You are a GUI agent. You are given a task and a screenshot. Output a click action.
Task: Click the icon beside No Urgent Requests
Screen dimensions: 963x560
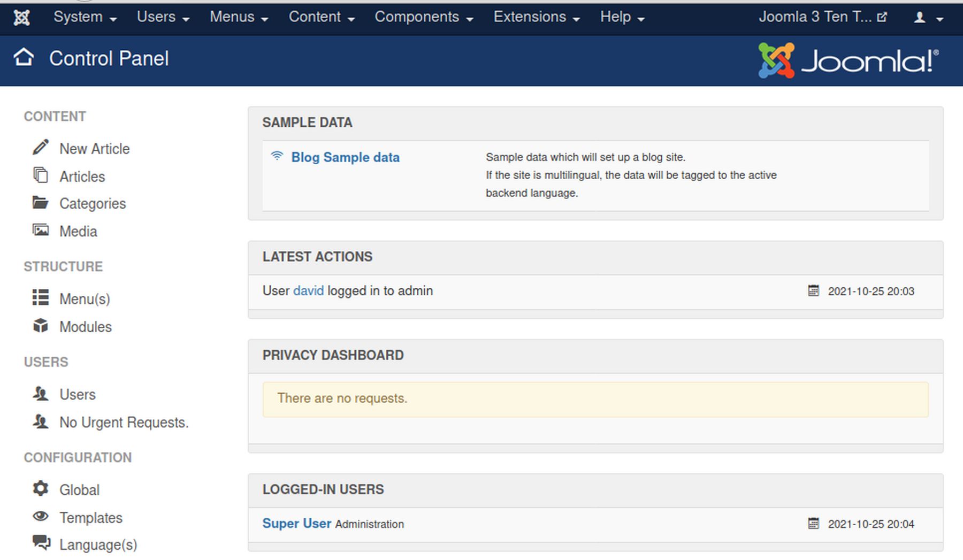41,421
